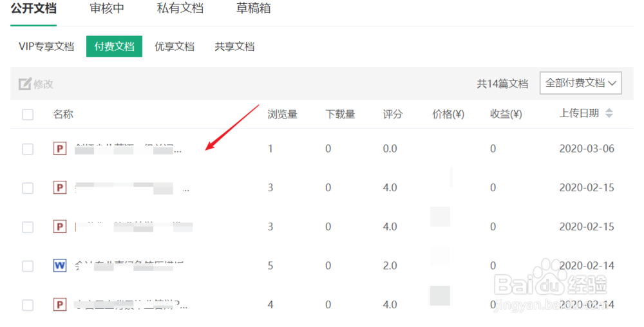644x327 pixels.
Task: Switch to the 公开文档 tab
Action: tap(33, 8)
